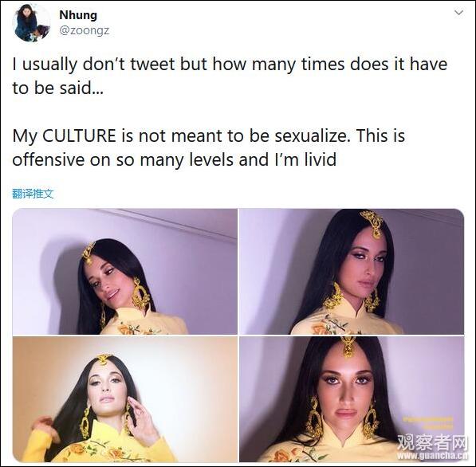Click the yellow caption text in bottom-right photo

tap(428, 423)
